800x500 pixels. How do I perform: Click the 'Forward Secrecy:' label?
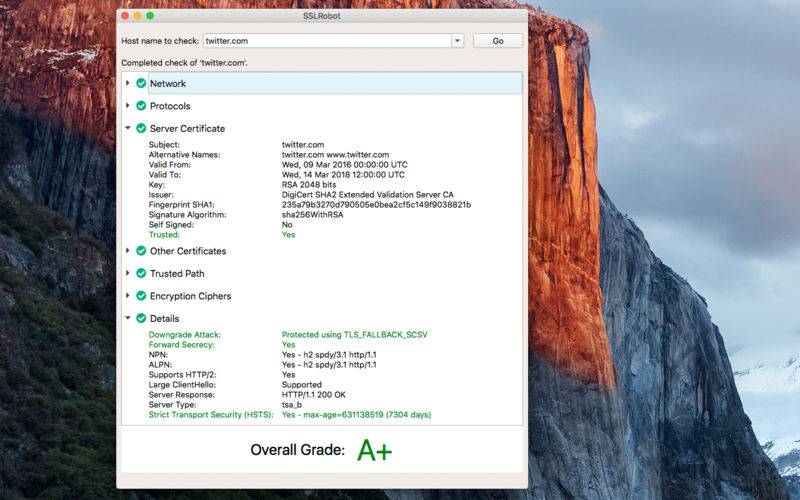182,344
